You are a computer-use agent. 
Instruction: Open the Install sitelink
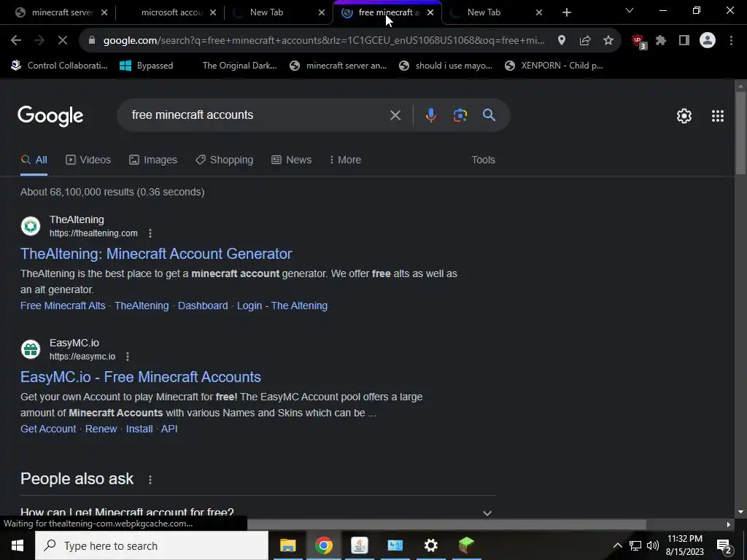[139, 429]
